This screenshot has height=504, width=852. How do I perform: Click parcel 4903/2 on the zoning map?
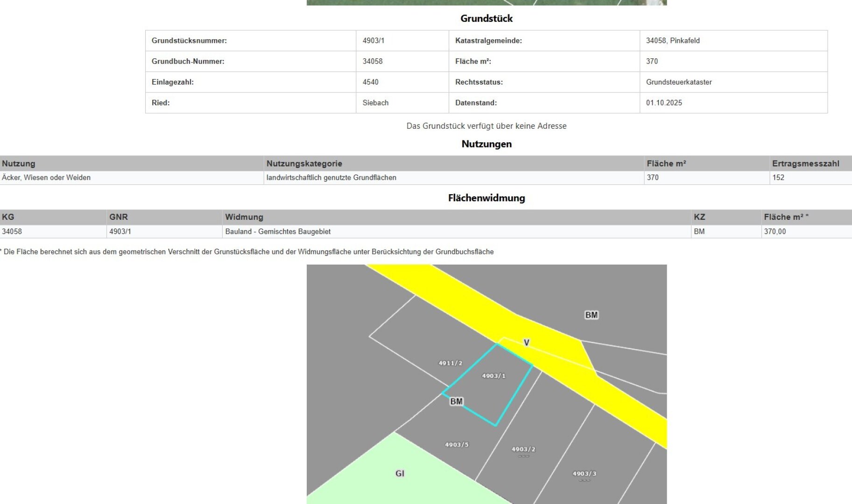(x=524, y=448)
